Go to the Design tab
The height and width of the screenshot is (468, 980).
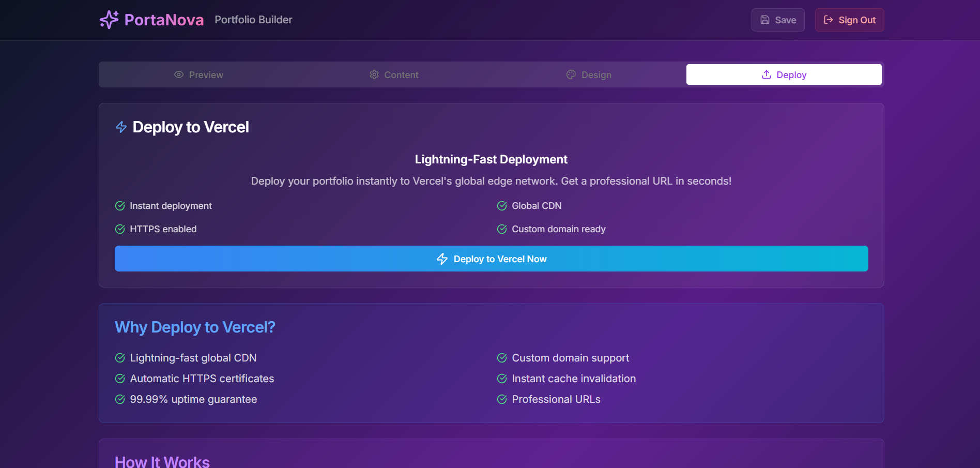[589, 74]
